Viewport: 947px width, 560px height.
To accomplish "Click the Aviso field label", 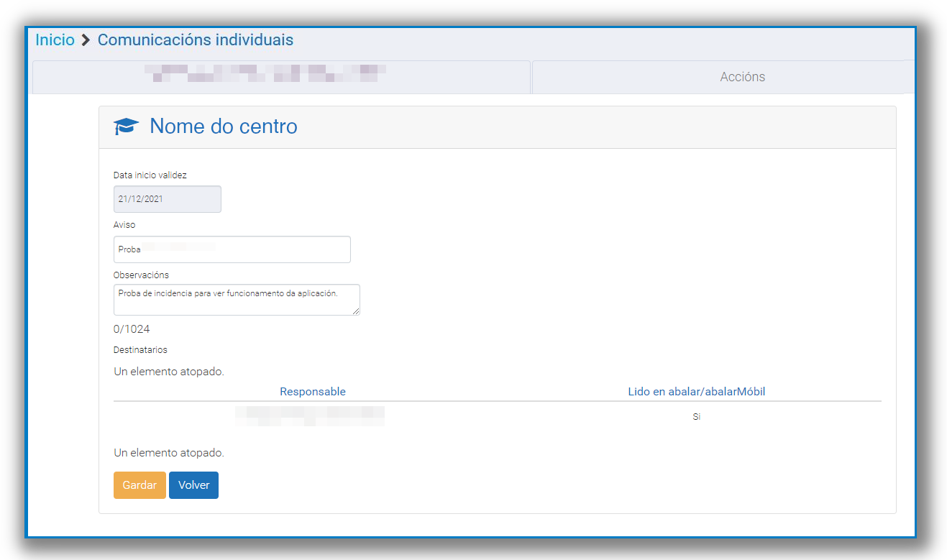I will 124,225.
